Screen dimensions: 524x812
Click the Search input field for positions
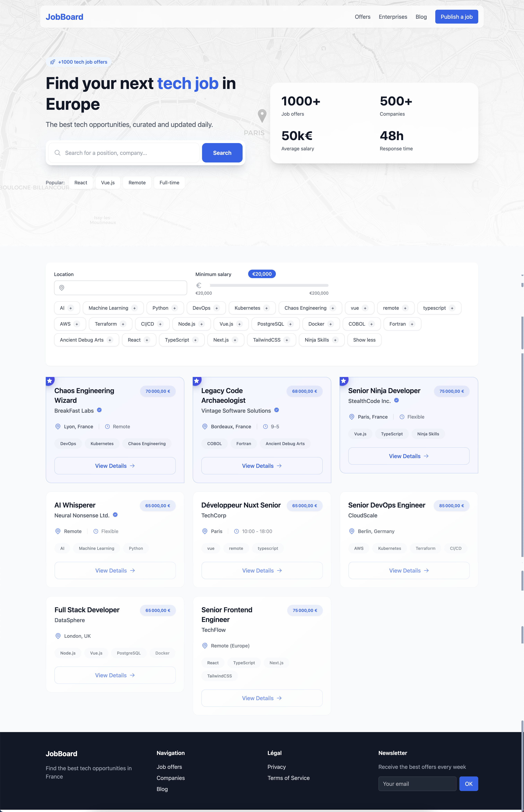(124, 153)
